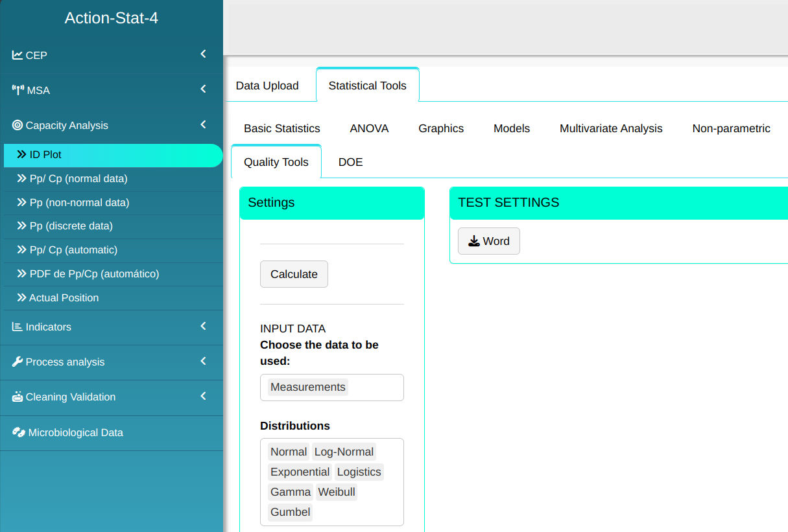Expand the Cleaning Validation chevron

point(203,396)
